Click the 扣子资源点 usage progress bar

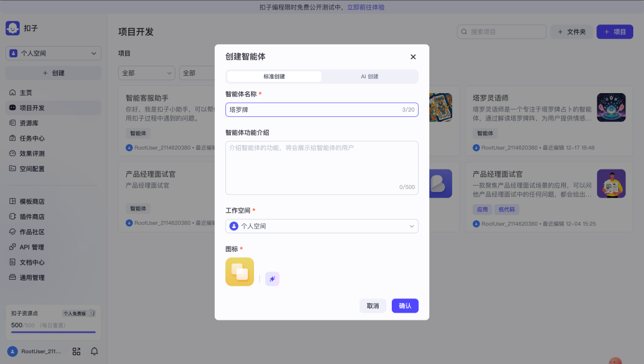[54, 332]
